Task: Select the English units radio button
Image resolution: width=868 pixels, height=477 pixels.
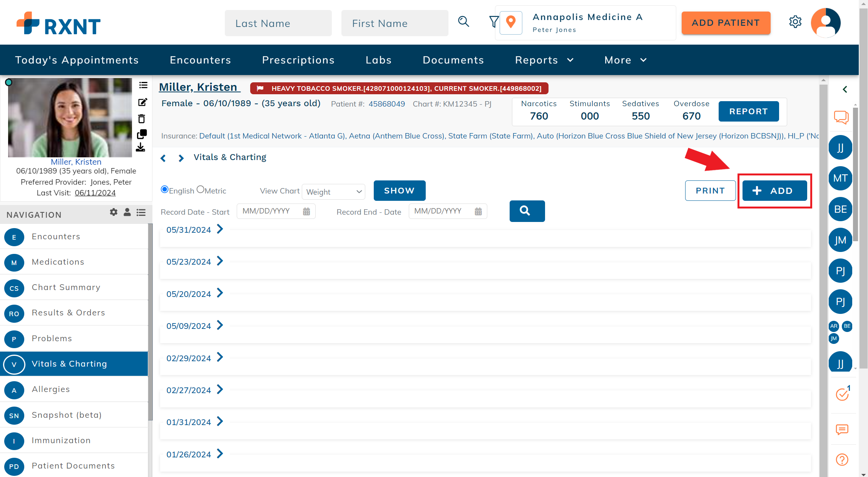Action: [x=165, y=189]
